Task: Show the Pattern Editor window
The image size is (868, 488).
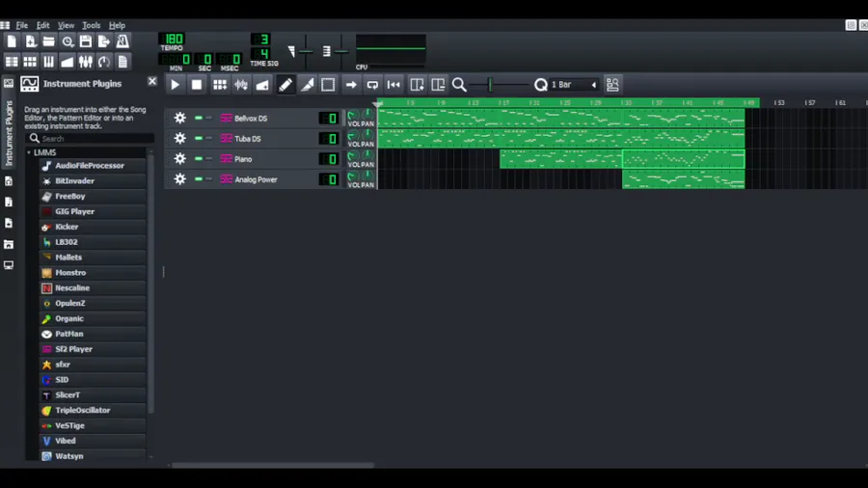Action: pos(31,62)
